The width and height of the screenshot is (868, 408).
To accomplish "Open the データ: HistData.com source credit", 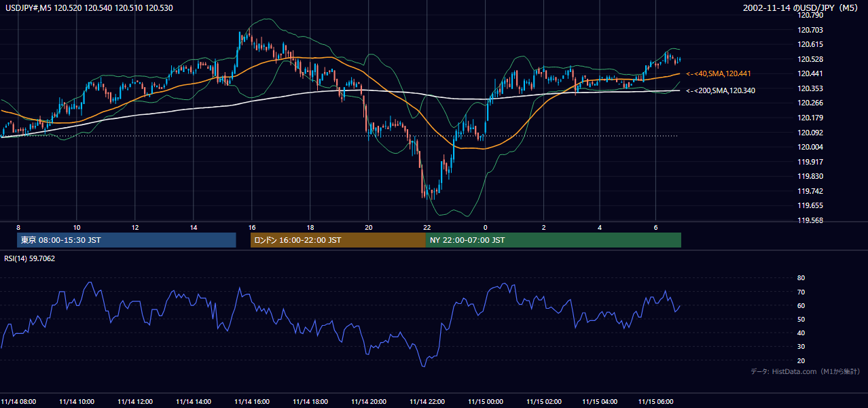I will coord(805,371).
